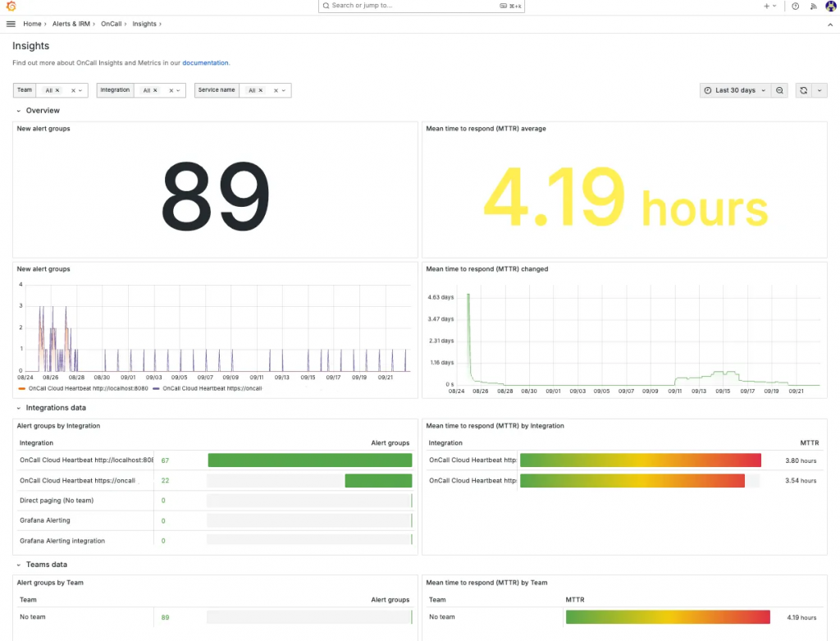Image resolution: width=840 pixels, height=641 pixels.
Task: Click the gradient bar for 3.54 hours MTTR
Action: coord(632,481)
